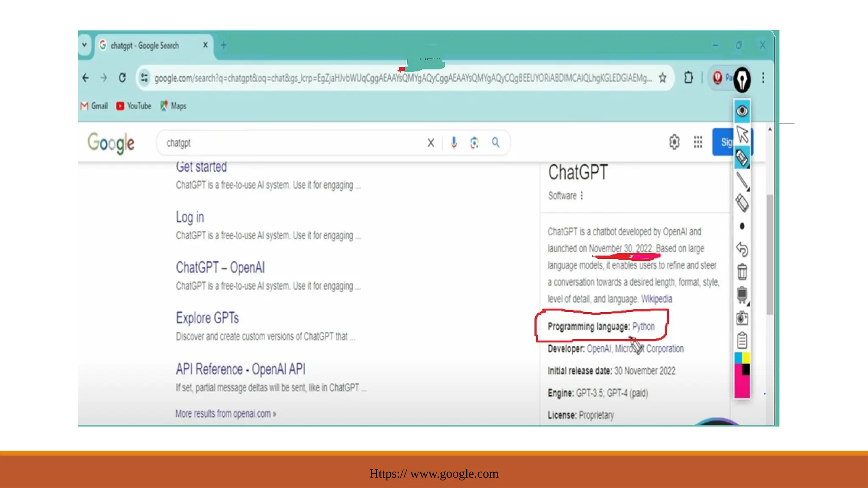Undo the last drawn stroke
This screenshot has height=488, width=868.
(x=742, y=249)
